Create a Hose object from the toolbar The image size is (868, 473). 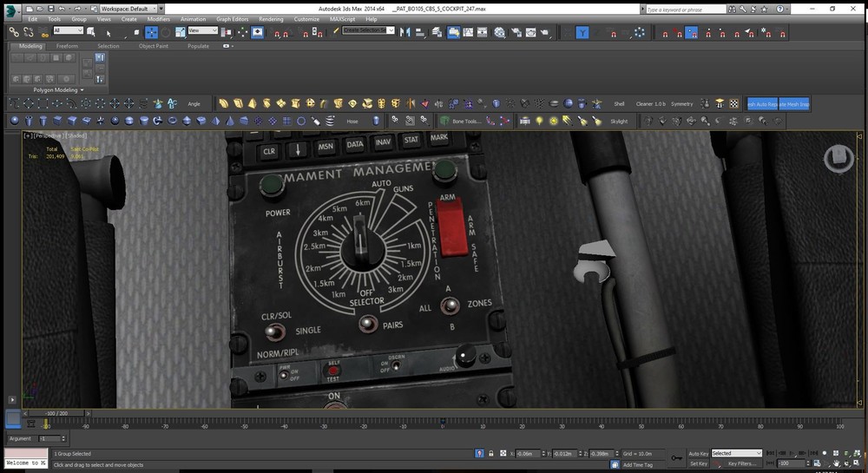(352, 122)
